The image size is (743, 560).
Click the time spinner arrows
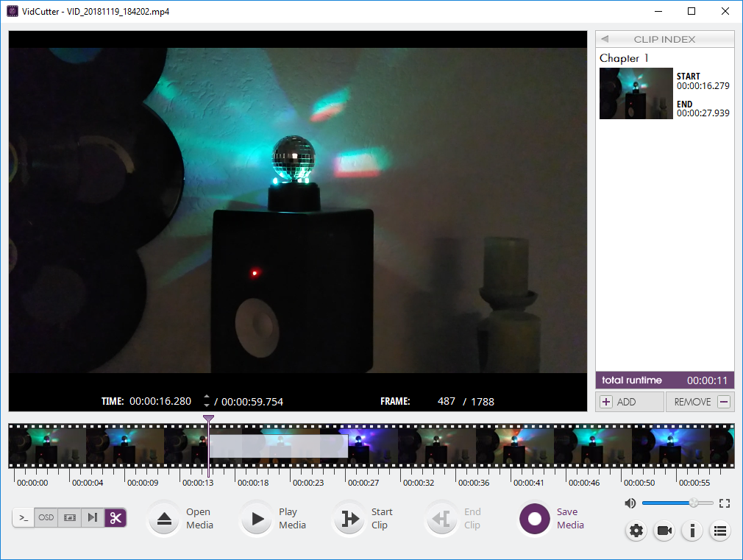(207, 401)
